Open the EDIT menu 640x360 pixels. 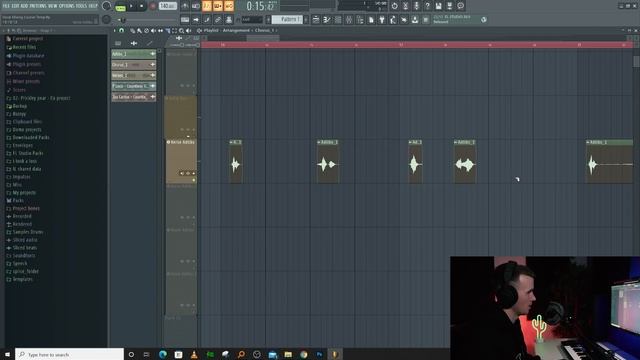coord(15,6)
